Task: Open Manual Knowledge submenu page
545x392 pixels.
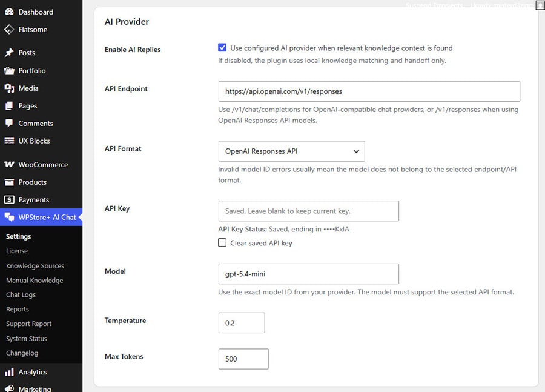Action: tap(35, 281)
